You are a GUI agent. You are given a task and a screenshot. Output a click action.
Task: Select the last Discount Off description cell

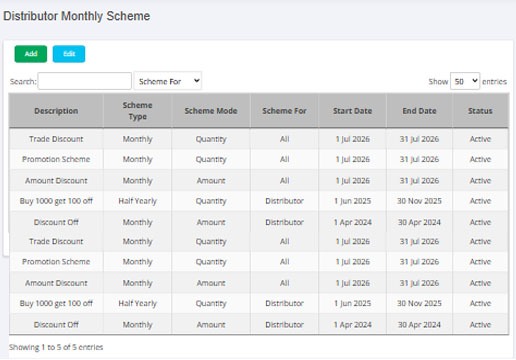[x=56, y=325]
